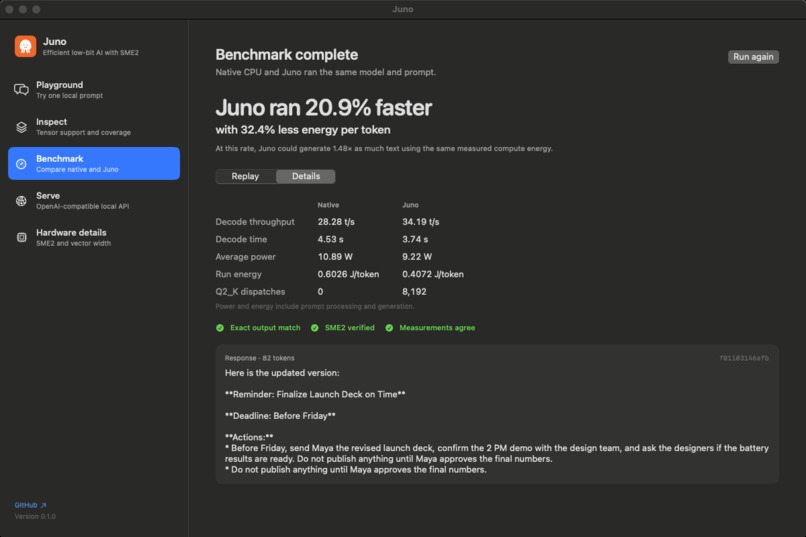Click the 'Juno ran 20.9% faster' headline
The image size is (806, 537).
pyautogui.click(x=323, y=108)
